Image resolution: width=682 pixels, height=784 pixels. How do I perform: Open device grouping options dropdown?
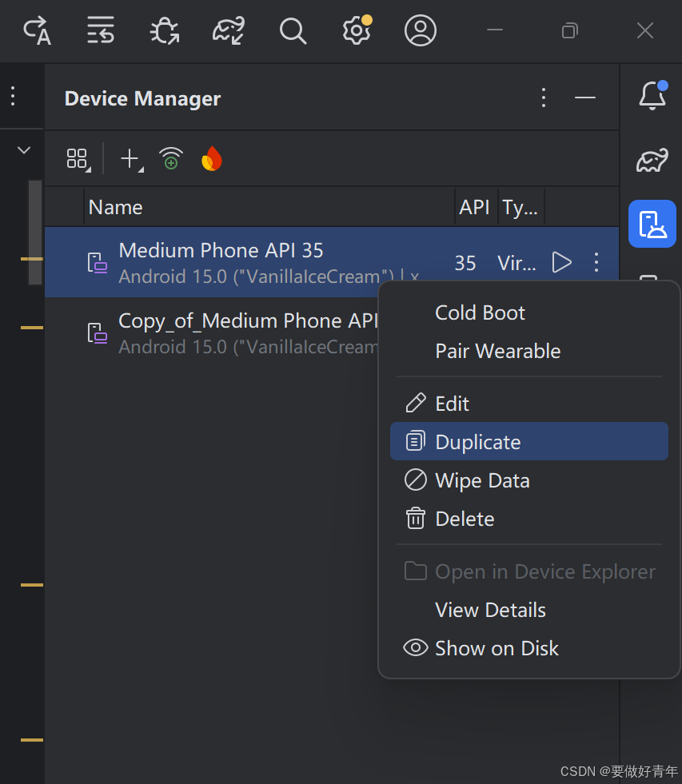pyautogui.click(x=78, y=159)
